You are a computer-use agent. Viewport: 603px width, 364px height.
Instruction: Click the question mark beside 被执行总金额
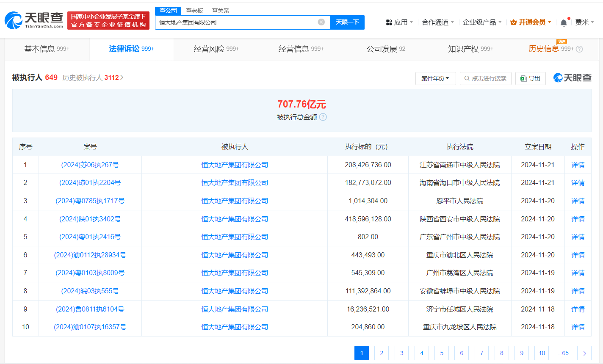[x=323, y=117]
